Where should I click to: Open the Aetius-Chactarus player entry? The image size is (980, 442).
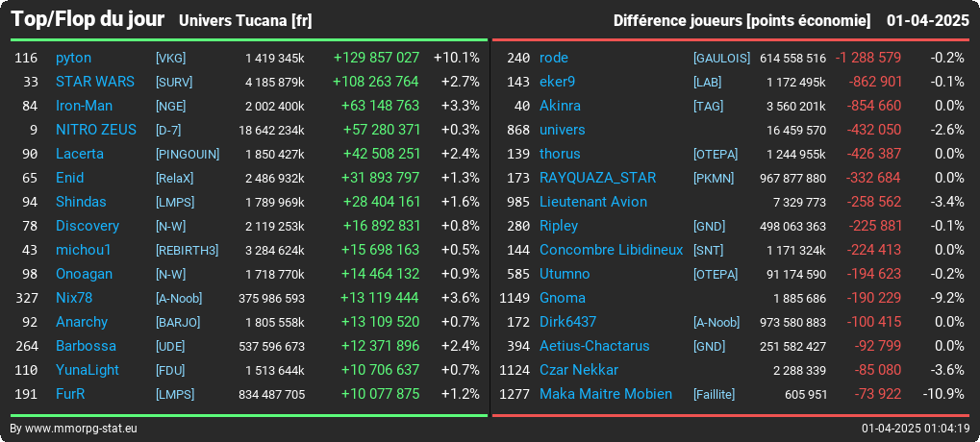click(594, 346)
